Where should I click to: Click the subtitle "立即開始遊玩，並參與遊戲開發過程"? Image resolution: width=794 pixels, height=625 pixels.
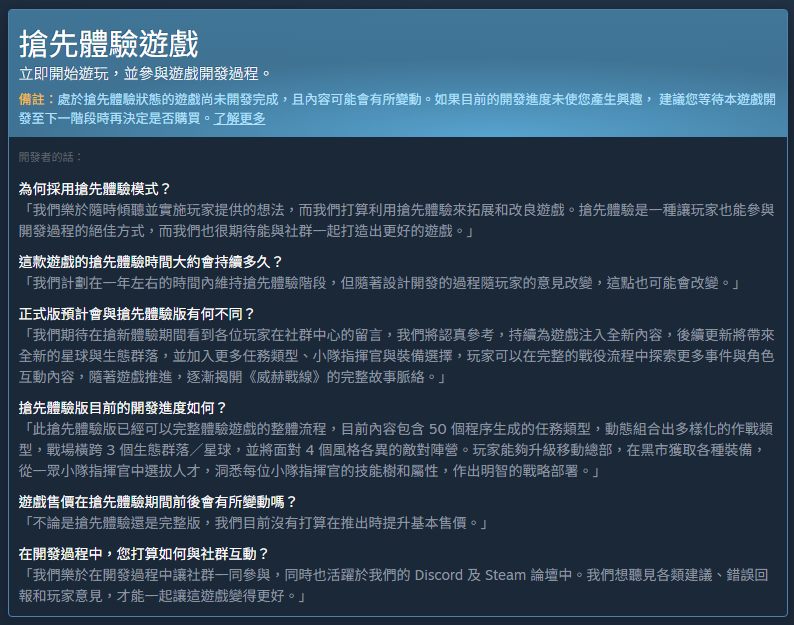145,74
